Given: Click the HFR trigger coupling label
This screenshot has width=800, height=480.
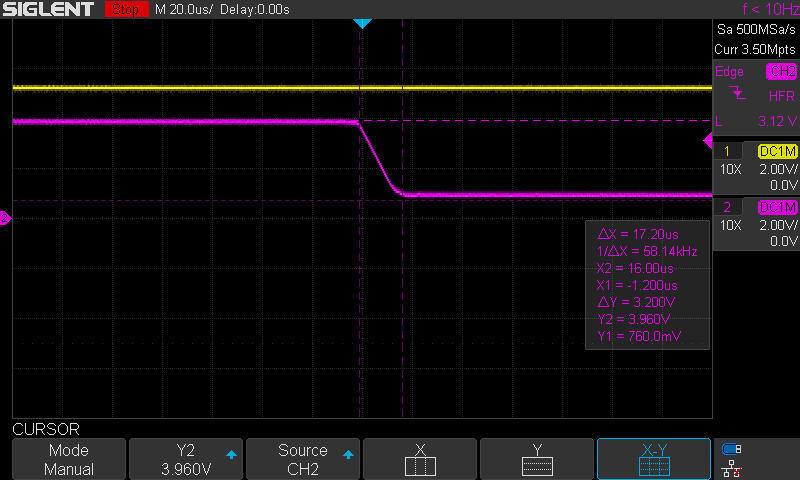Looking at the screenshot, I should [x=782, y=96].
